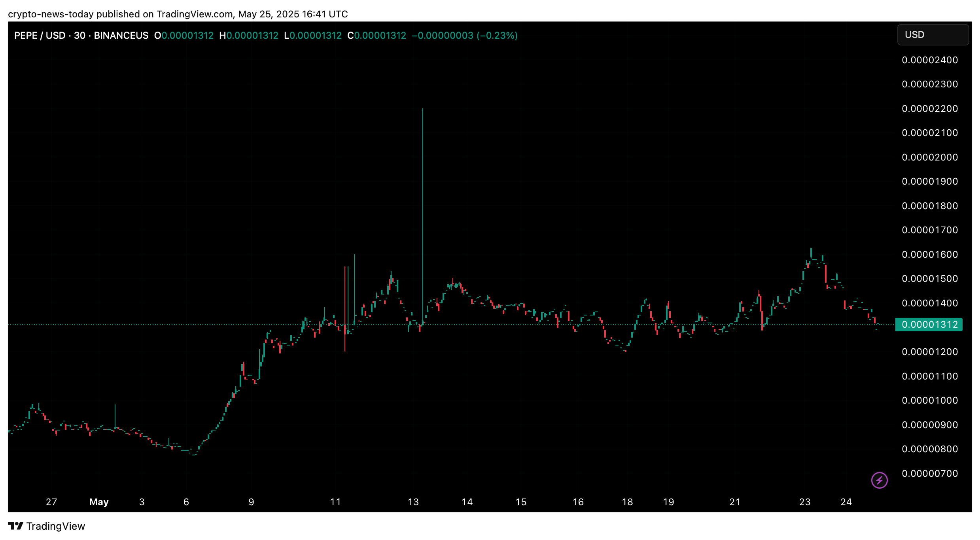Click the 0.00002200 price axis label

point(930,109)
